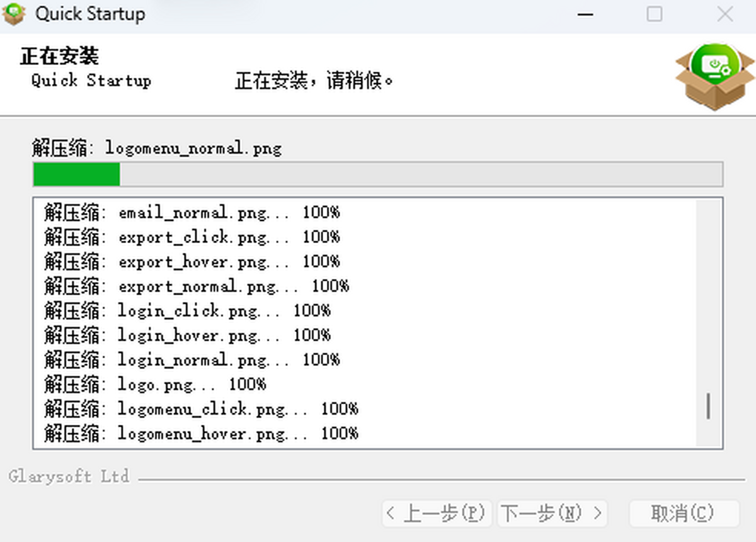
Task: Select the email_normal.png log line
Action: 192,213
